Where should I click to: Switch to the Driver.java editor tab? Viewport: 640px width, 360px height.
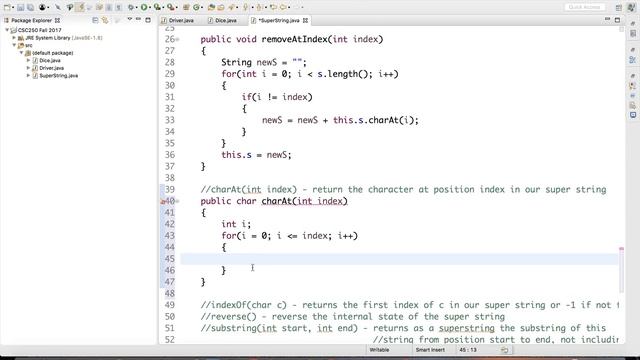(177, 20)
